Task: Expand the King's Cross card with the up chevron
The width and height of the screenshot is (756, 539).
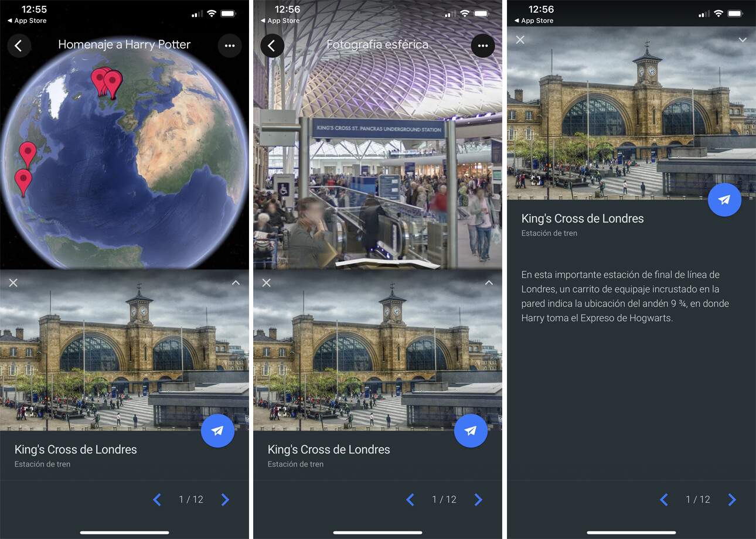Action: coord(236,282)
